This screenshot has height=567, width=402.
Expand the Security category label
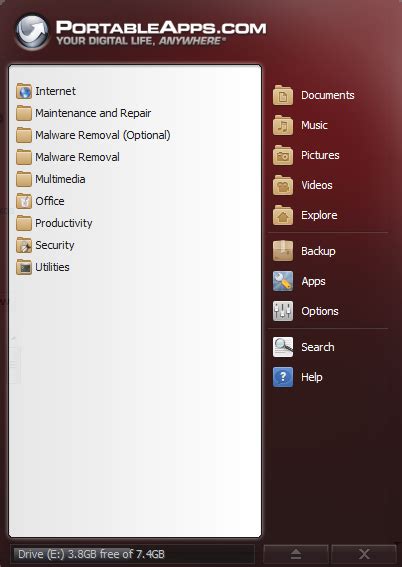(x=55, y=246)
